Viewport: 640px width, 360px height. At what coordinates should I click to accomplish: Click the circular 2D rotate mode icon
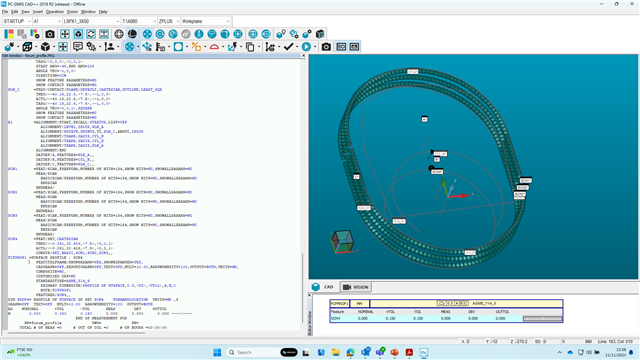(160, 34)
